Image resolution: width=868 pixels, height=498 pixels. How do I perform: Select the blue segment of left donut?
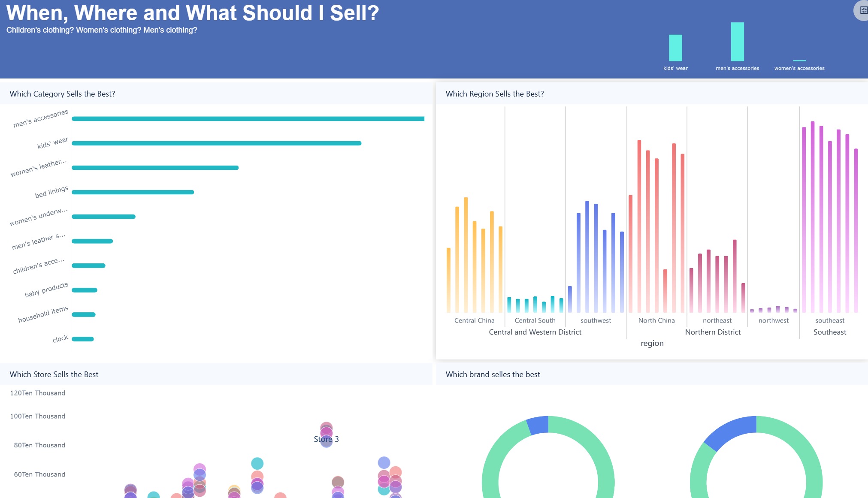tap(538, 425)
